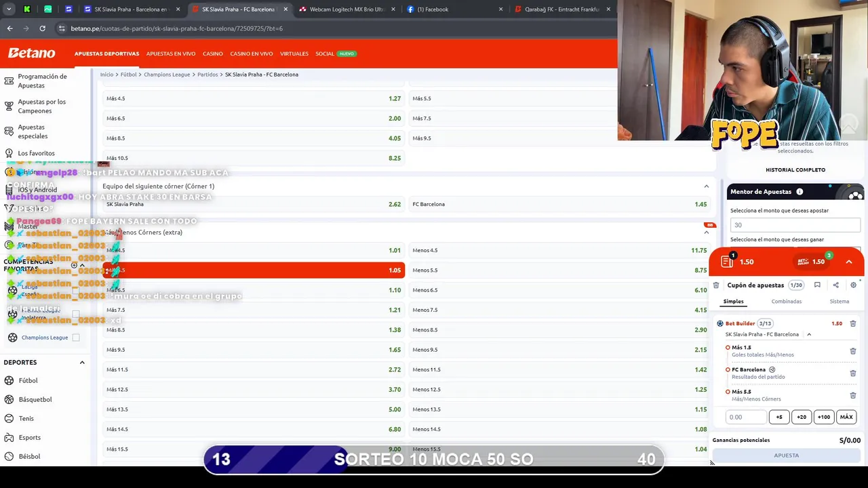Open the Social menu item
The image size is (868, 488).
click(325, 54)
